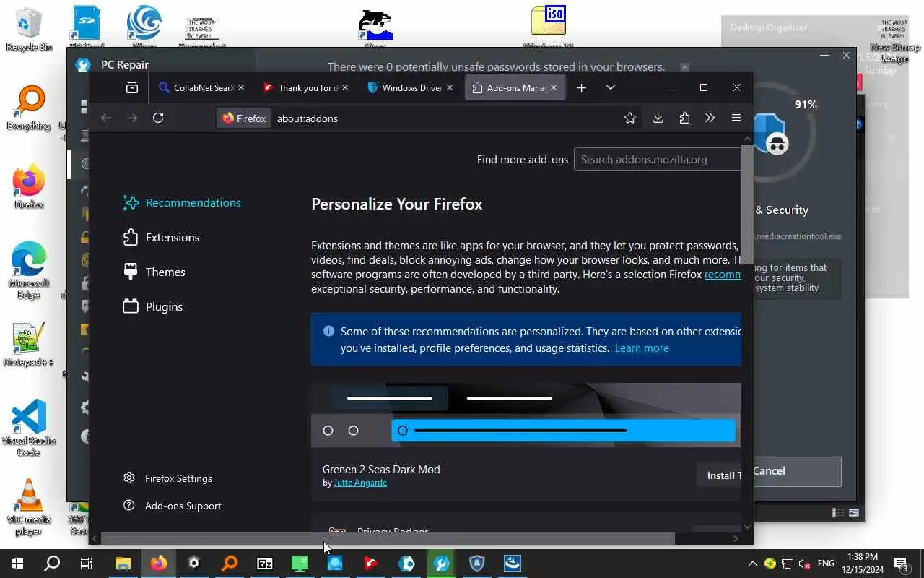This screenshot has height=578, width=924.
Task: Click the Firefox forward arrow
Action: (x=131, y=118)
